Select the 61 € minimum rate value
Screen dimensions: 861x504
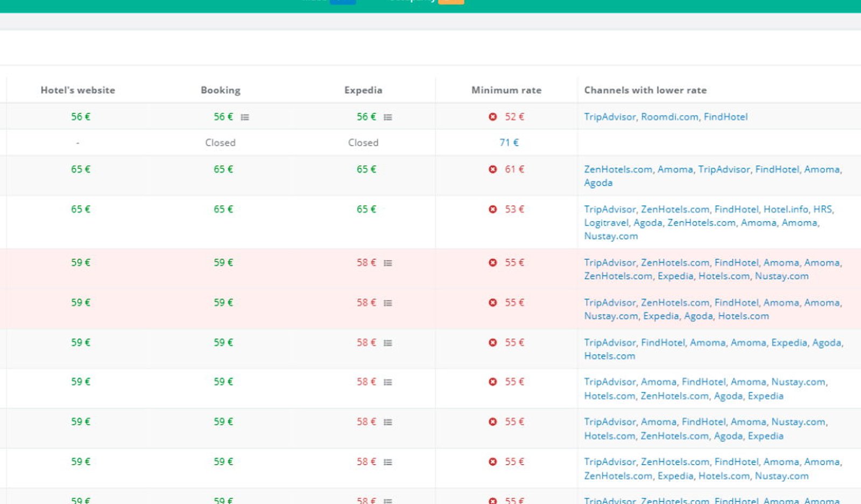coord(514,169)
